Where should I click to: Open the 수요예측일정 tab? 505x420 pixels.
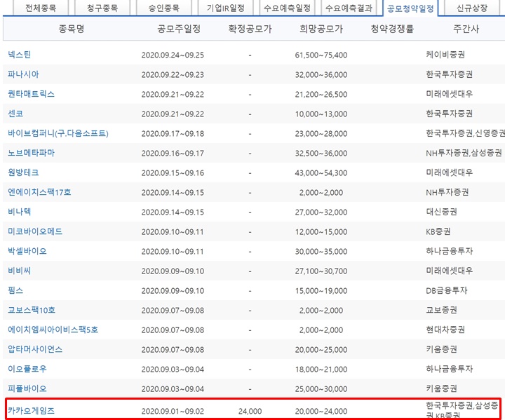[288, 8]
